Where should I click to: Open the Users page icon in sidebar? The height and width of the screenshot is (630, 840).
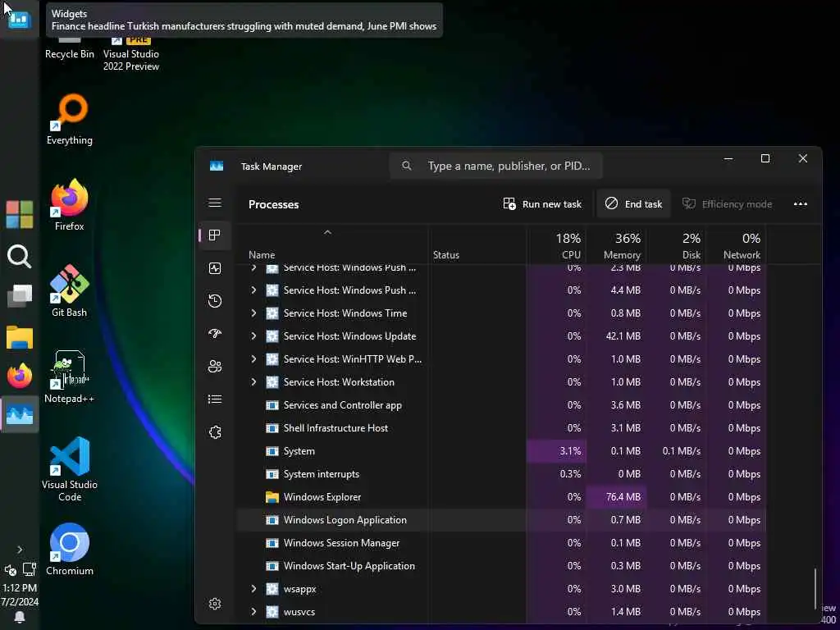tap(215, 367)
